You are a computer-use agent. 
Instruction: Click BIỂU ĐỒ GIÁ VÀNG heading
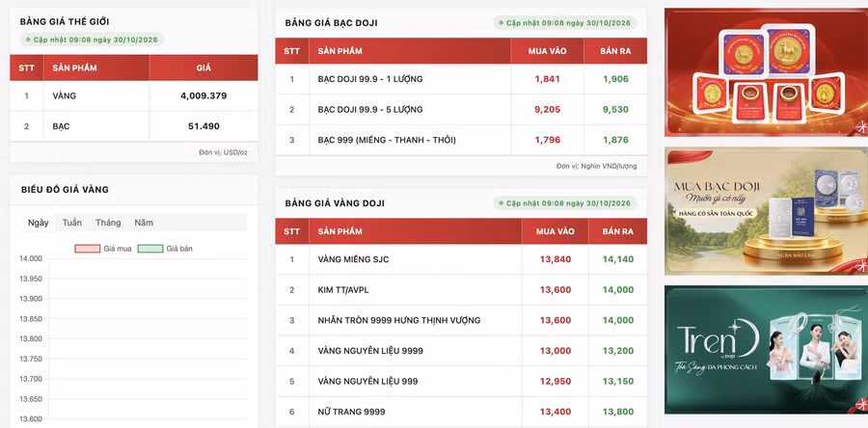tap(65, 190)
